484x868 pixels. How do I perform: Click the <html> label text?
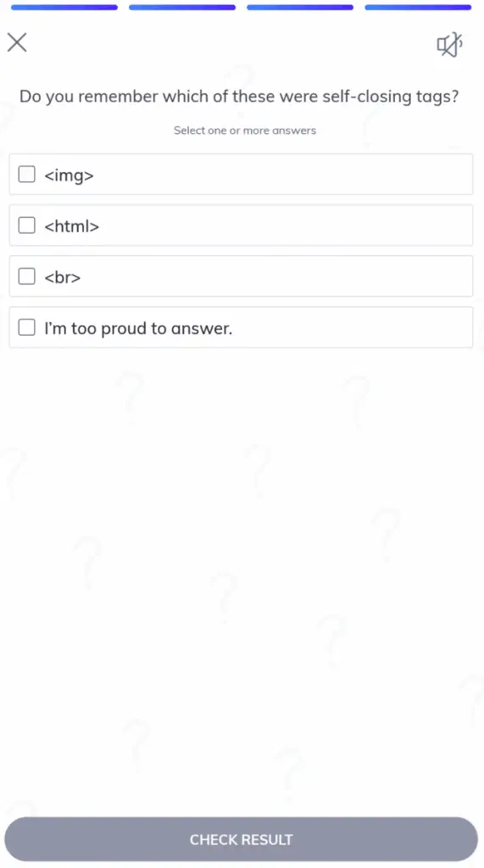pos(72,225)
